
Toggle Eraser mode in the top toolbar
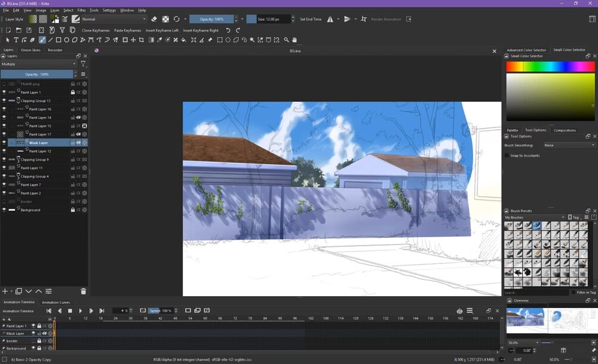154,19
